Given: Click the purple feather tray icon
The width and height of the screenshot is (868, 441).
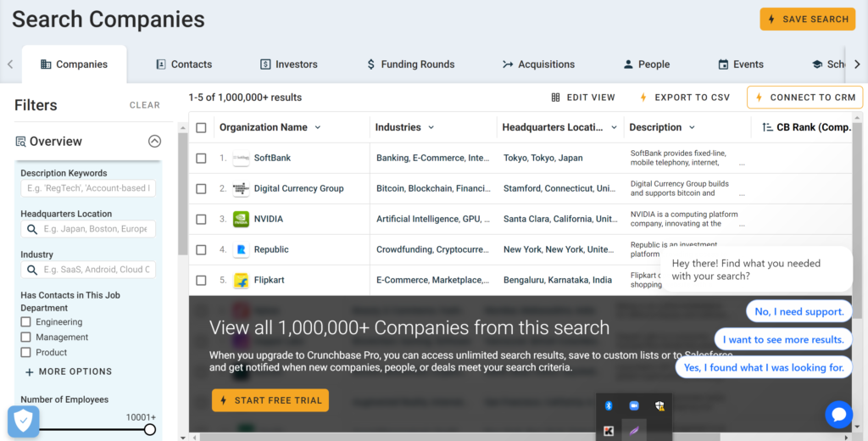Looking at the screenshot, I should pos(634,431).
